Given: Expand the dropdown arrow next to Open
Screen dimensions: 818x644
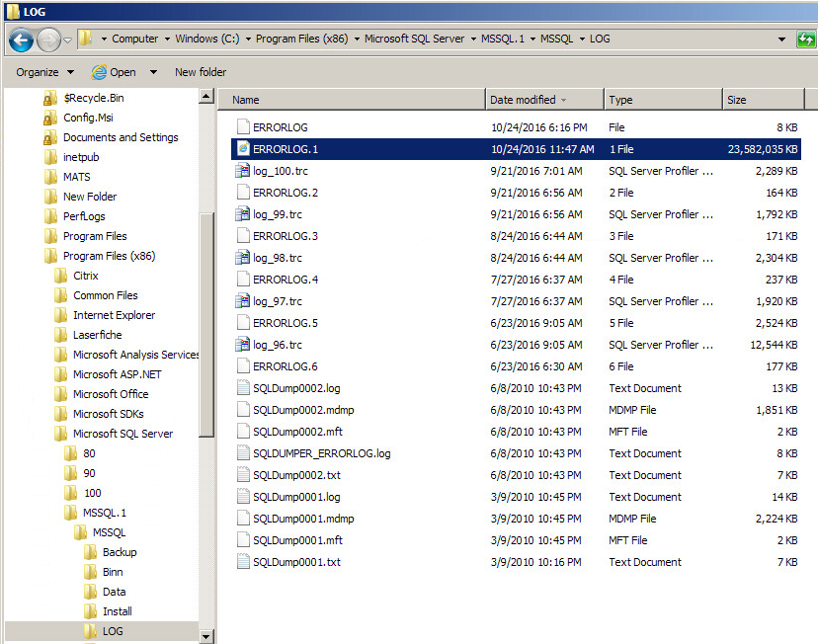Looking at the screenshot, I should point(153,72).
